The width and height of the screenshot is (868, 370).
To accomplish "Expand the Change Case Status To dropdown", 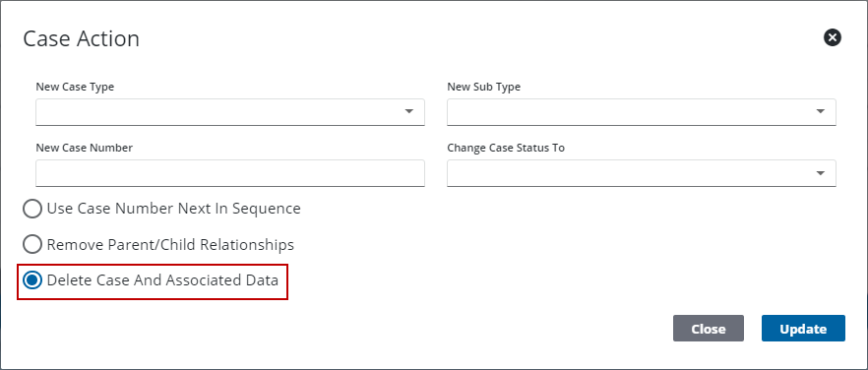I will (642, 173).
